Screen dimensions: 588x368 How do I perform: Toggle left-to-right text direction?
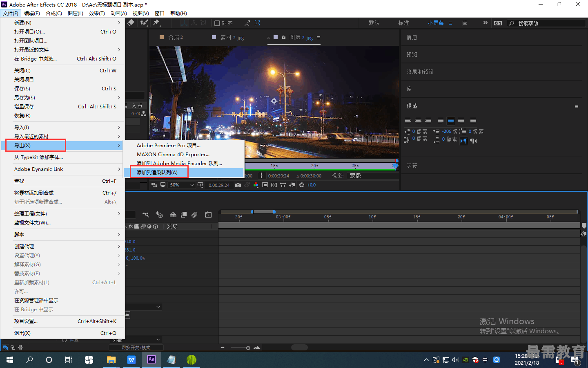tap(463, 141)
